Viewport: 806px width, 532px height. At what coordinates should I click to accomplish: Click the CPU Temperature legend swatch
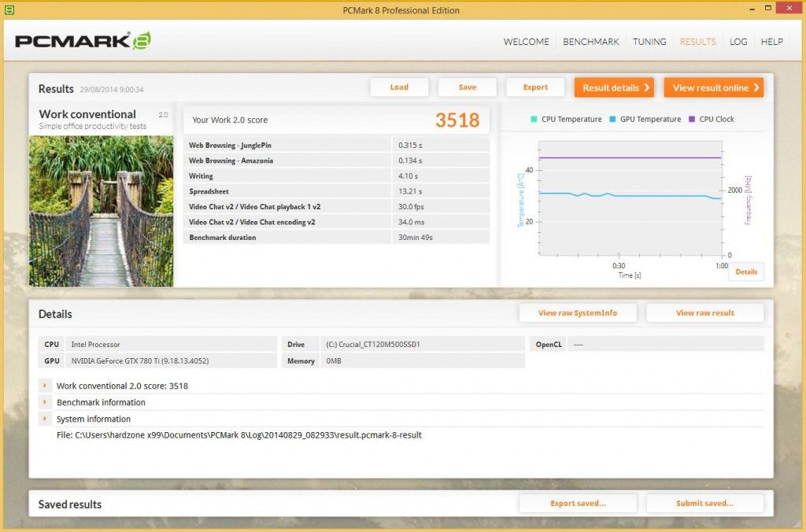(534, 120)
